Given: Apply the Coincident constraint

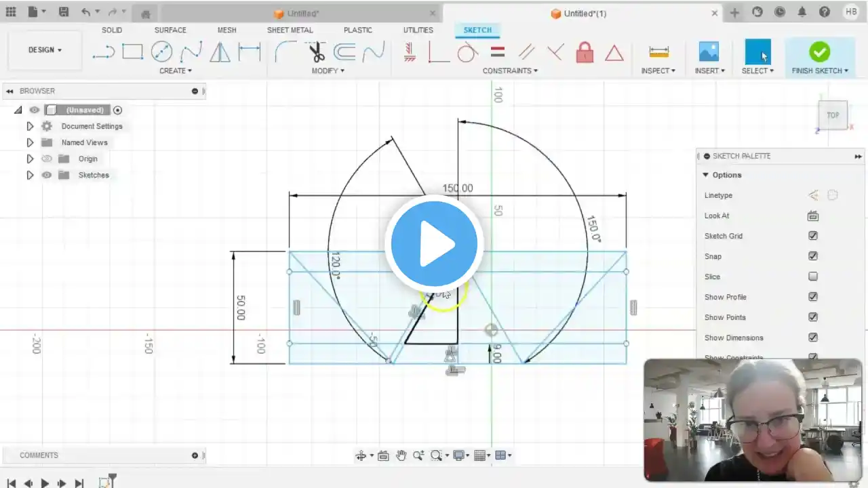Looking at the screenshot, I should tap(439, 52).
